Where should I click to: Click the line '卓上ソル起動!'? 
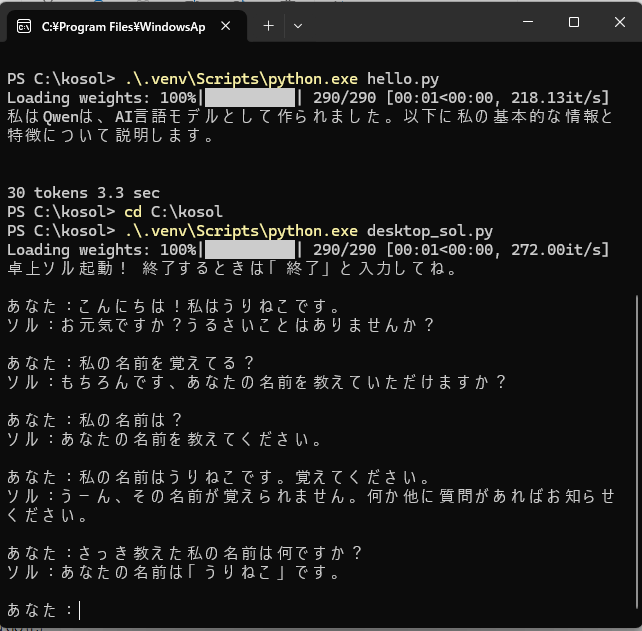click(67, 269)
